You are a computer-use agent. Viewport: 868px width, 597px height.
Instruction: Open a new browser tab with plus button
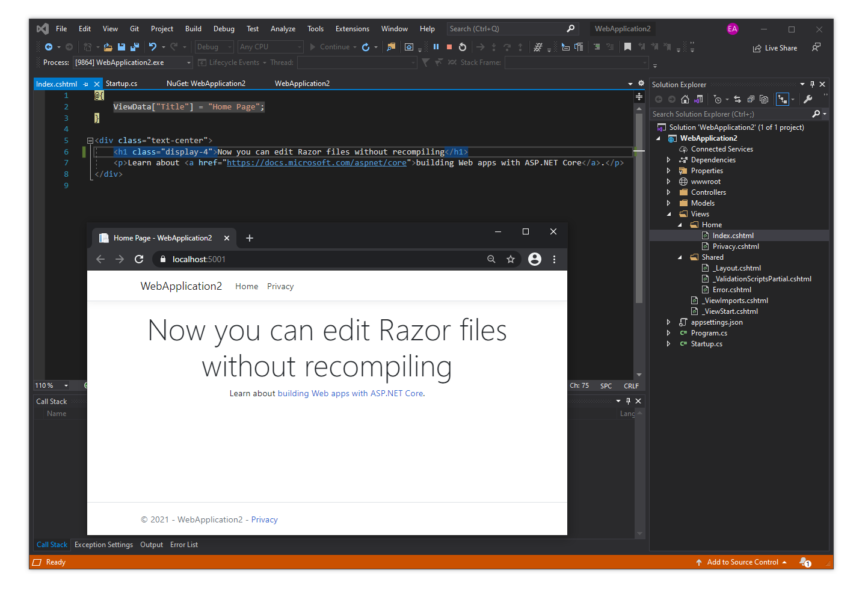pos(250,238)
